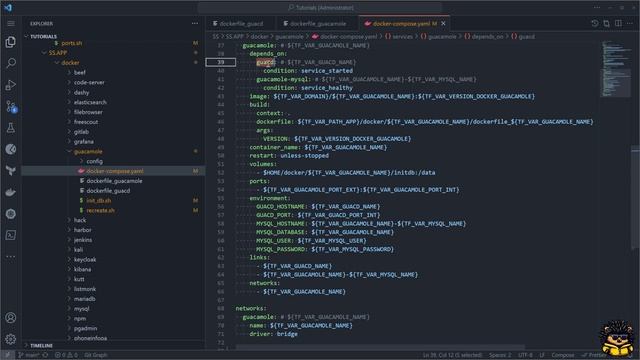Image resolution: width=640 pixels, height=360 pixels.
Task: Collapse the docker folder
Action: (57, 63)
